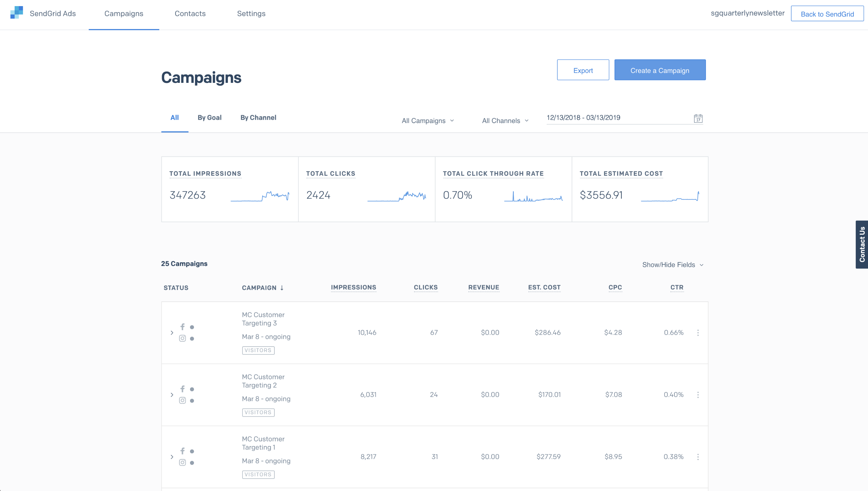
Task: Click the 10,146 impressions value
Action: click(367, 333)
